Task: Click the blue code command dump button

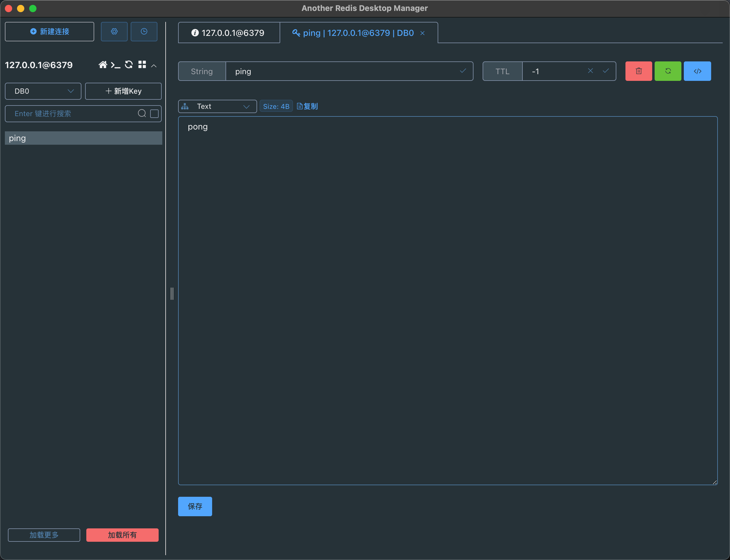Action: 697,71
